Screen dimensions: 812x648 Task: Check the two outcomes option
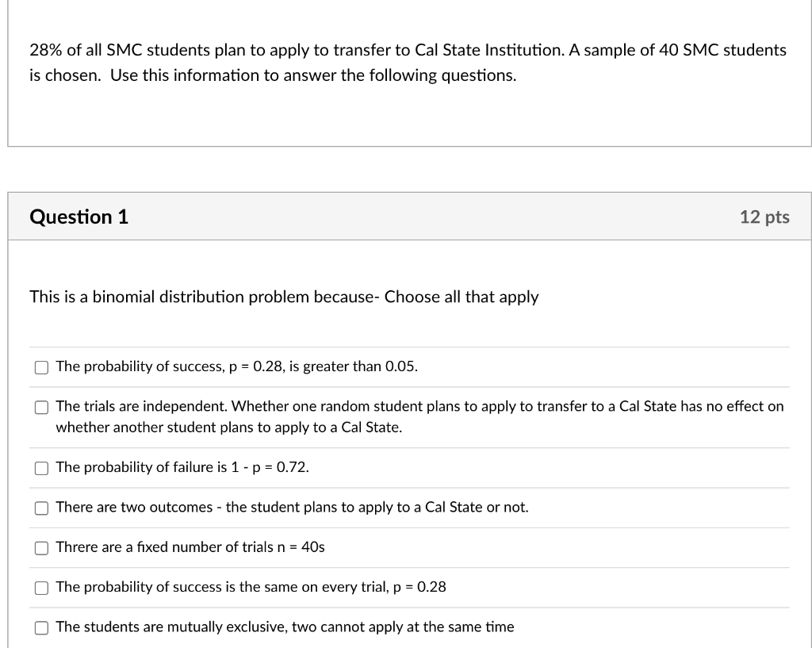41,508
